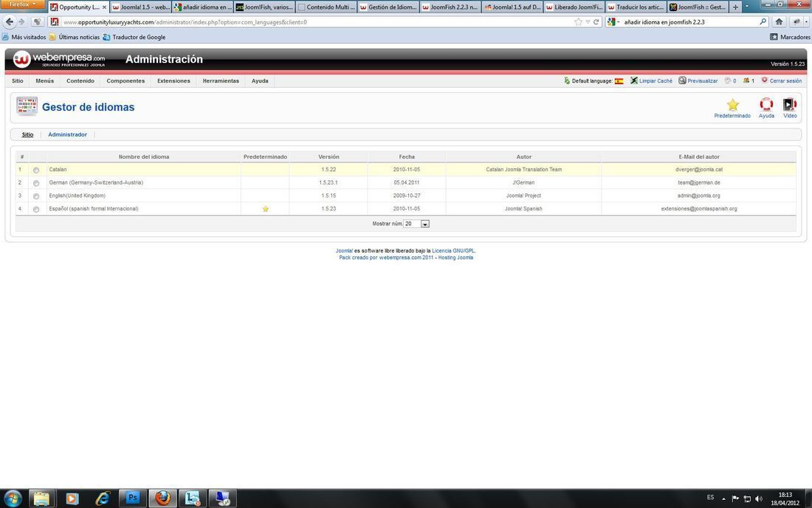Open the Firefox menu button dropdown
The width and height of the screenshot is (812, 508).
click(x=23, y=4)
